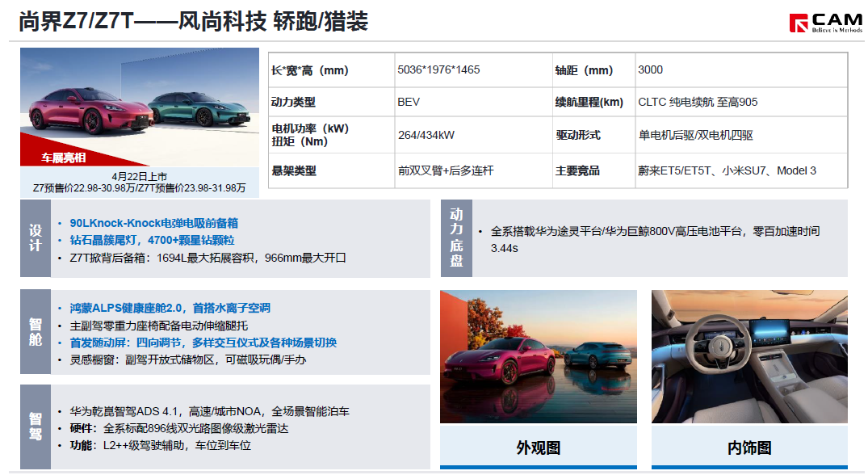Click the wheelbase value 3000

pos(650,69)
